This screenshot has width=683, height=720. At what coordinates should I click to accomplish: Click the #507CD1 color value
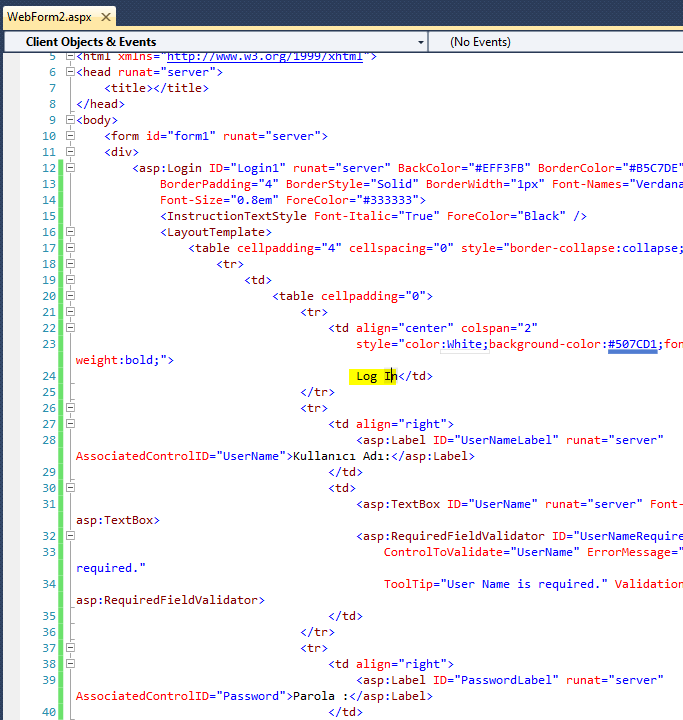coord(632,344)
